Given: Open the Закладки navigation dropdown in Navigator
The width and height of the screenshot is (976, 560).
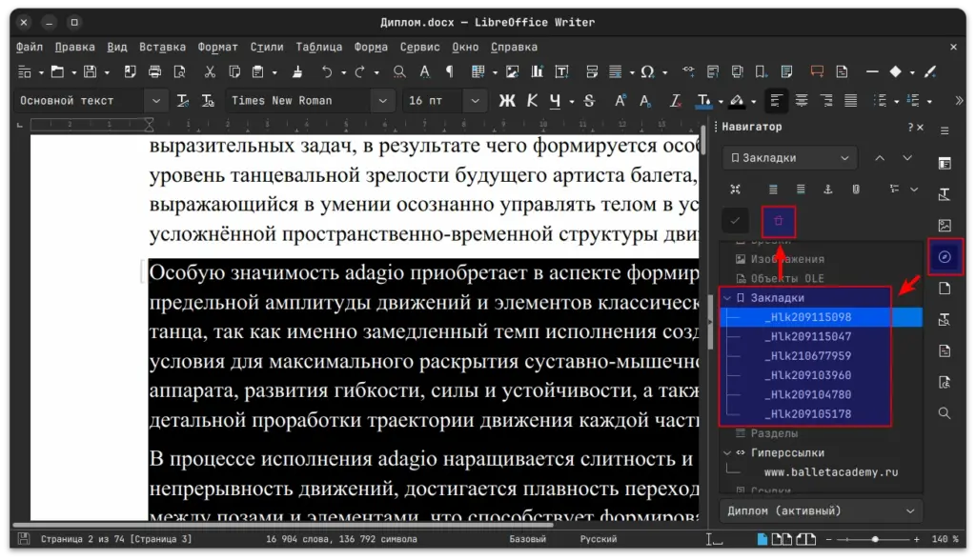Looking at the screenshot, I should (789, 157).
